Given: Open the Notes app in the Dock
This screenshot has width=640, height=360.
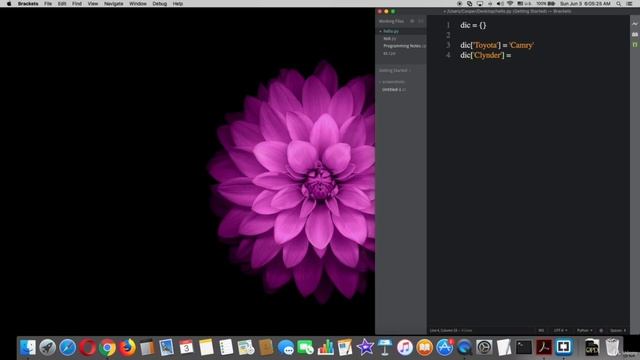Looking at the screenshot, I should [206, 347].
